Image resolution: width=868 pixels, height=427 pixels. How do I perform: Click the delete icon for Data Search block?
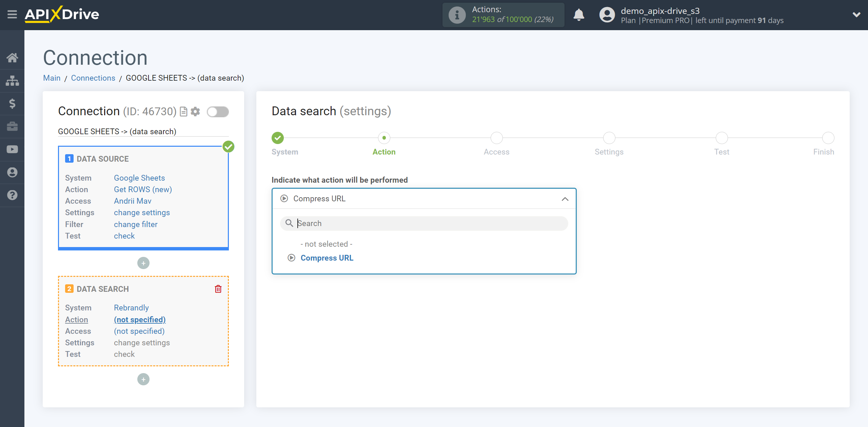tap(218, 289)
